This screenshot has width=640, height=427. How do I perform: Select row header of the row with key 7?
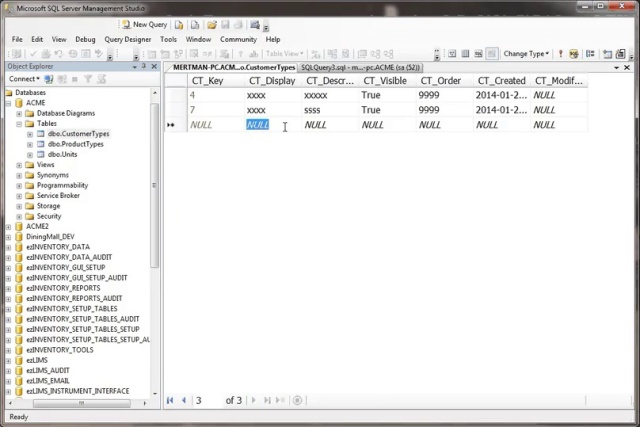coord(176,110)
